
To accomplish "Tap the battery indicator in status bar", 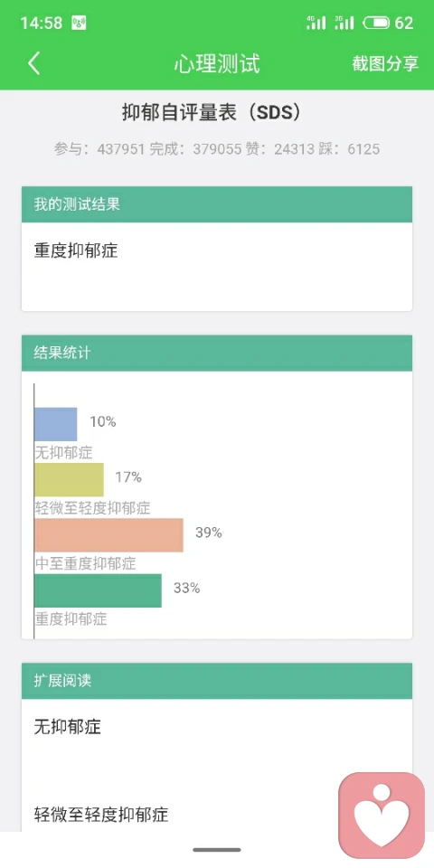I will tap(376, 23).
